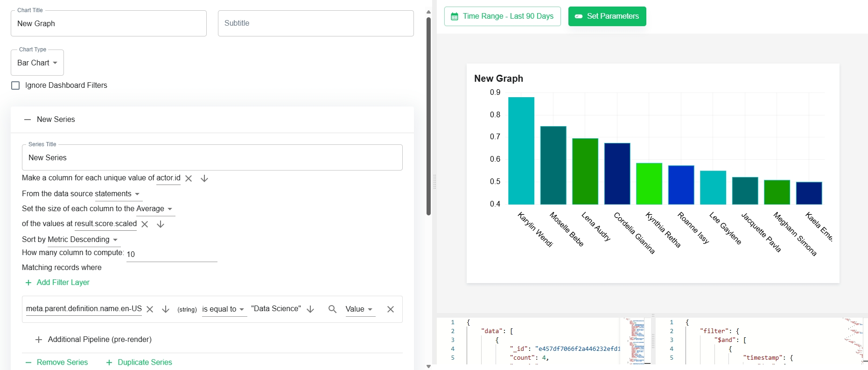
Task: Open the Chart Type dropdown
Action: (x=37, y=63)
